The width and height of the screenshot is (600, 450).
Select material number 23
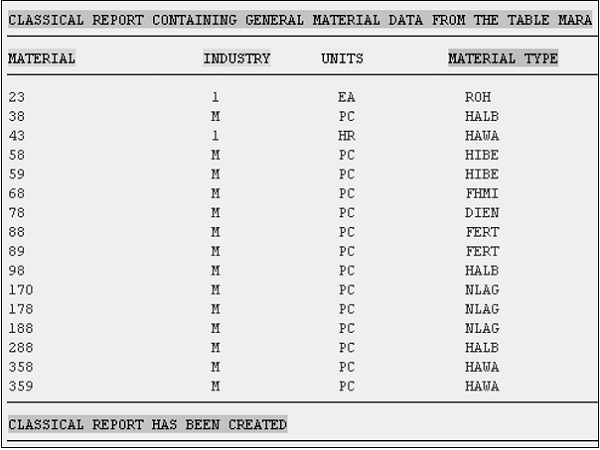point(17,98)
